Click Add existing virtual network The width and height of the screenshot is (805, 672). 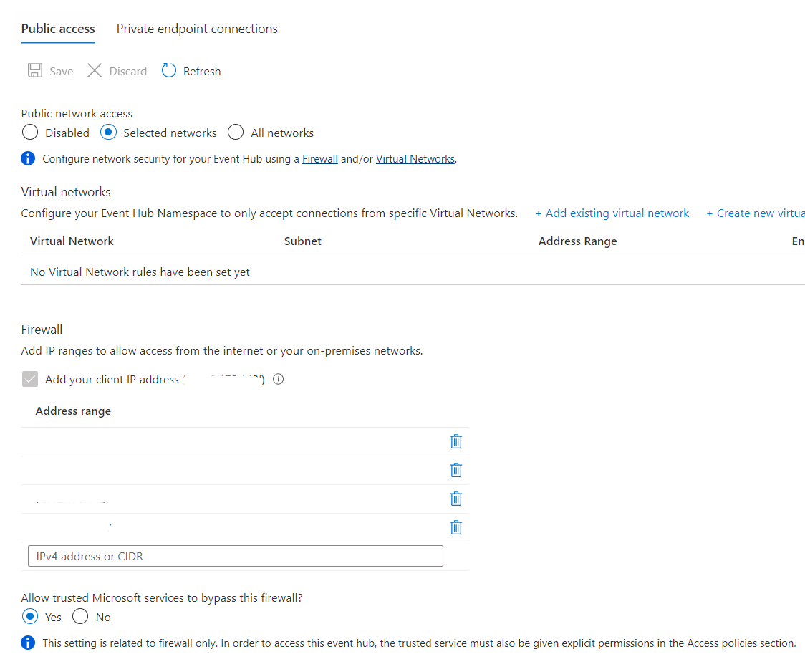[x=612, y=213]
